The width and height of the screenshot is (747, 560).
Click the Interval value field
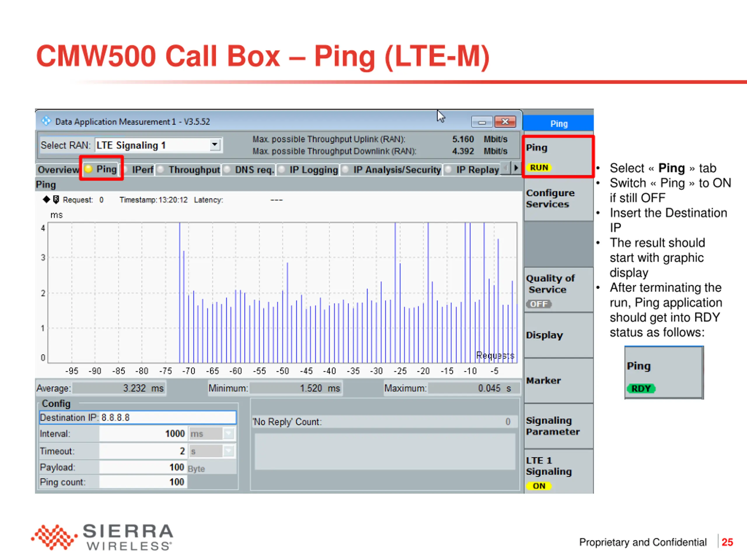143,433
